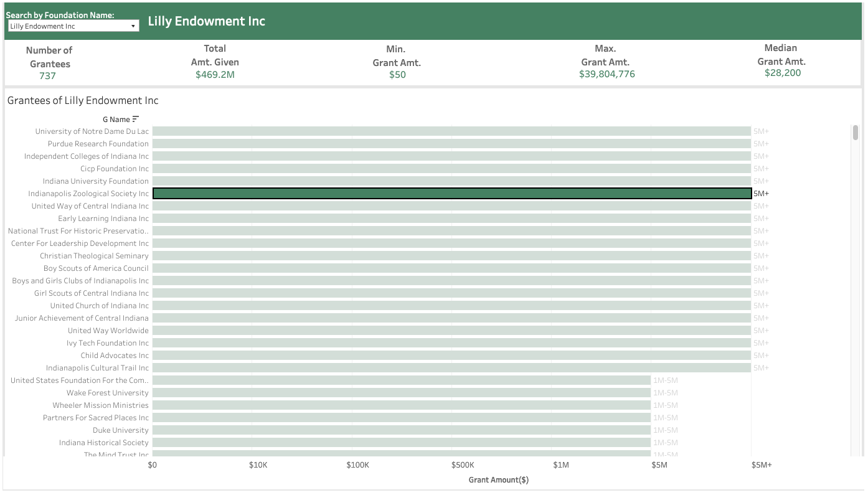This screenshot has height=495, width=868.
Task: Click the 'Grant Amount($)' axis title
Action: 499,480
